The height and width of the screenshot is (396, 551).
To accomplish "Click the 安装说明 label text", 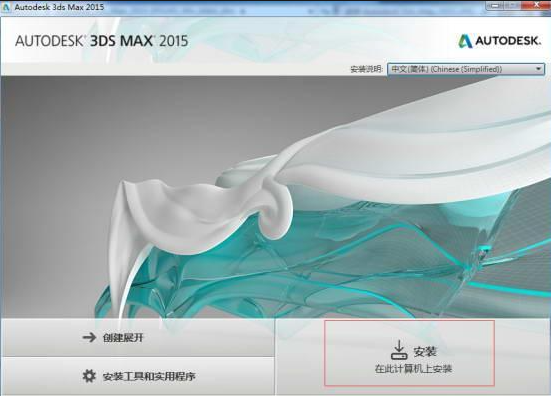I will tap(367, 69).
